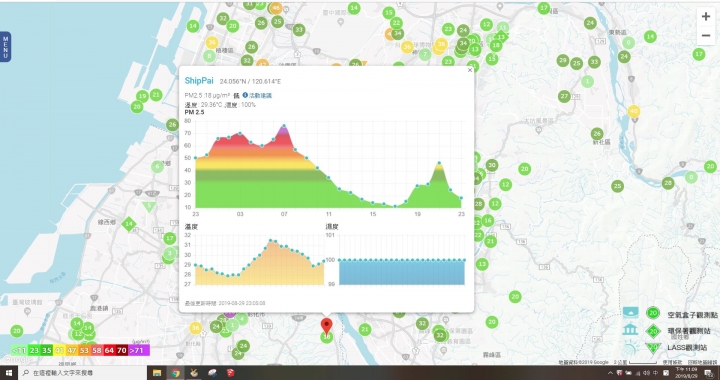Image resolution: width=720 pixels, height=380 pixels.
Task: Open the 19 station marker near harbor
Action: tap(142, 96)
